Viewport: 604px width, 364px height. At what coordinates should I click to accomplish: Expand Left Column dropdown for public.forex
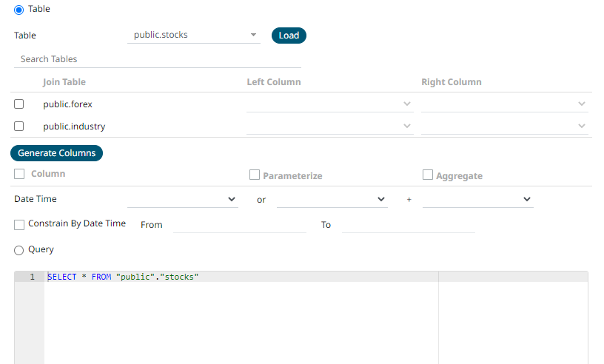329,104
